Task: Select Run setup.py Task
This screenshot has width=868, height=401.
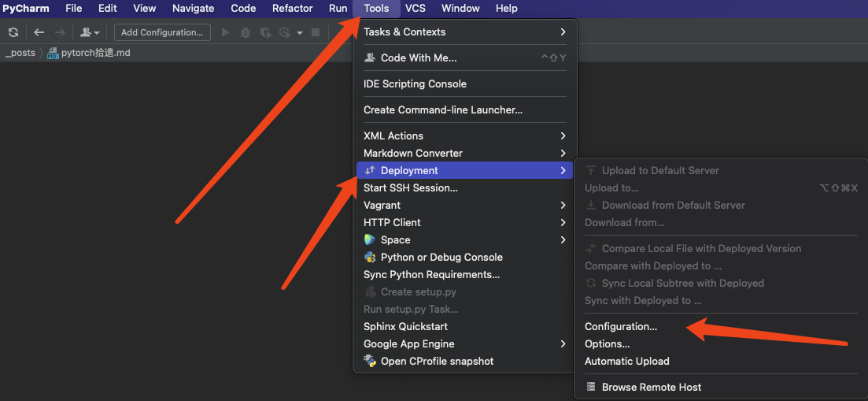Action: [465, 309]
